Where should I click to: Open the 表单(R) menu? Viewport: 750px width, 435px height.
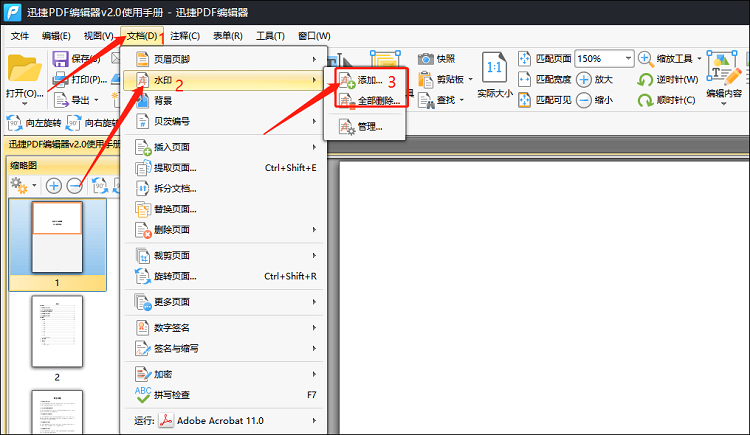click(228, 36)
